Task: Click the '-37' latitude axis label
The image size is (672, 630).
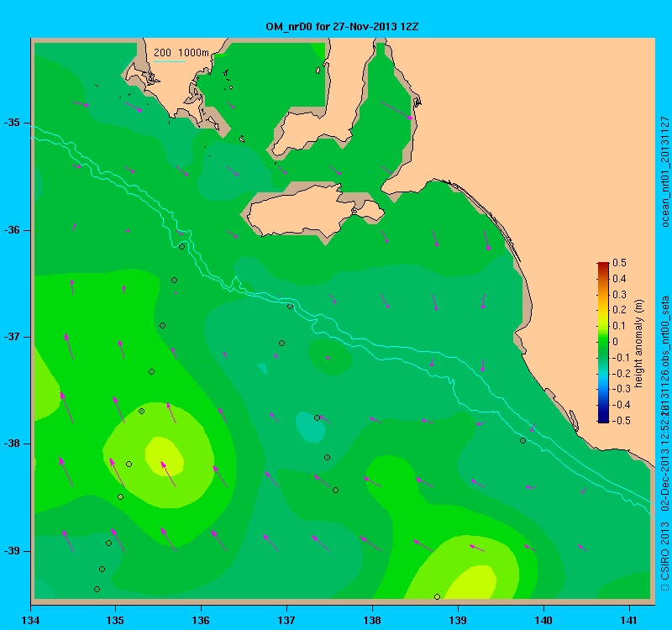Action: [13, 337]
